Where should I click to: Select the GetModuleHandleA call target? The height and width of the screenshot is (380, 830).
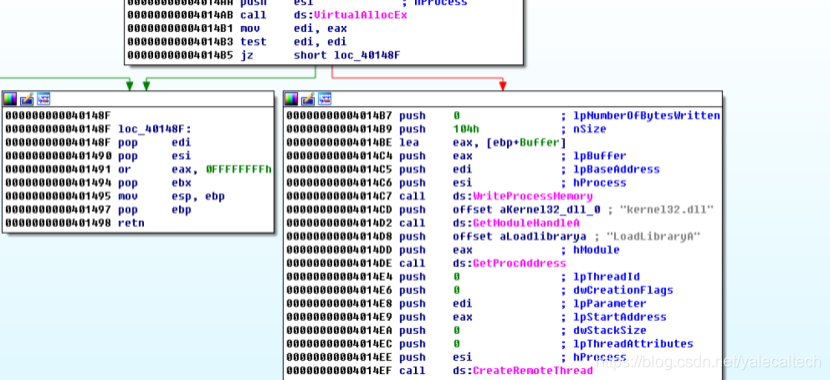(x=526, y=223)
